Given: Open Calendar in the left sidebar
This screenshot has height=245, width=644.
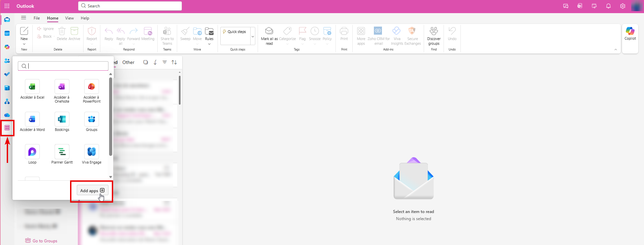Looking at the screenshot, I should (x=7, y=33).
